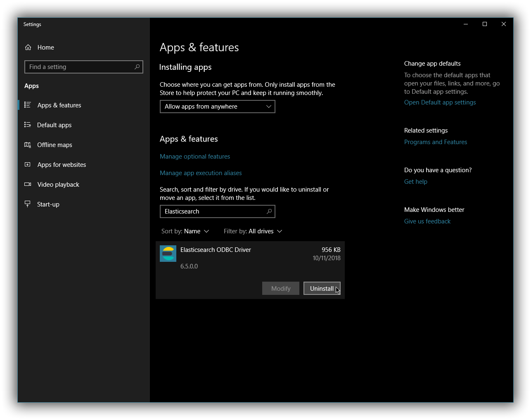
Task: Click the Give us feedback link
Action: (427, 221)
